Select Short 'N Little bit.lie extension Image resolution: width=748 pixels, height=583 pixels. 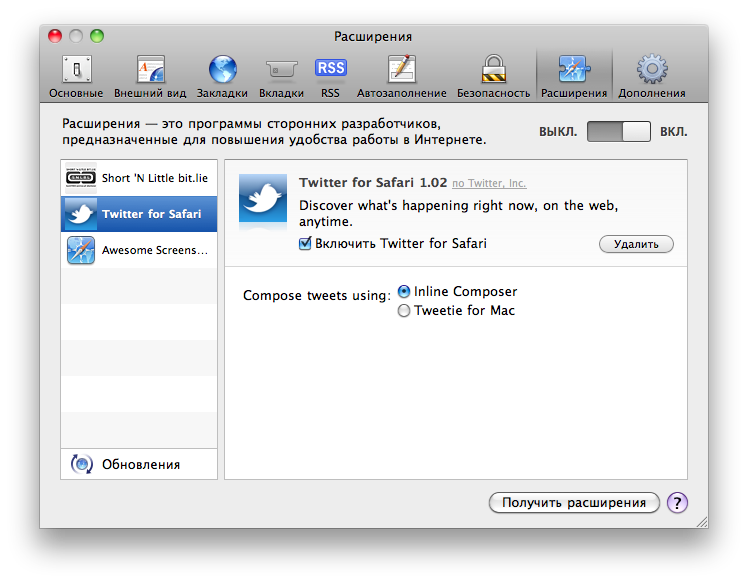139,178
